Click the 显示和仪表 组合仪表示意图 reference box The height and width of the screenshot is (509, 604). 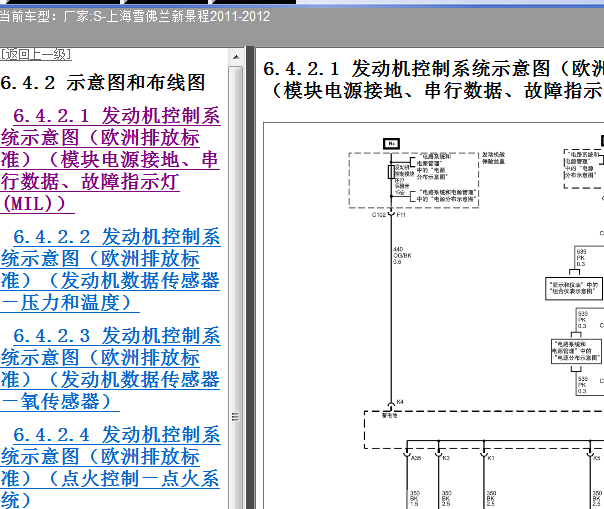tap(574, 288)
